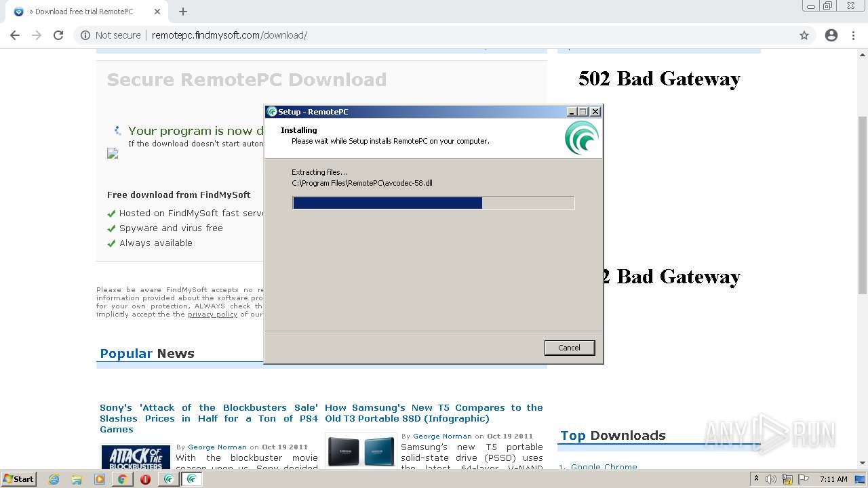868x488 pixels.
Task: Click the broken image icon on page
Action: 113,154
